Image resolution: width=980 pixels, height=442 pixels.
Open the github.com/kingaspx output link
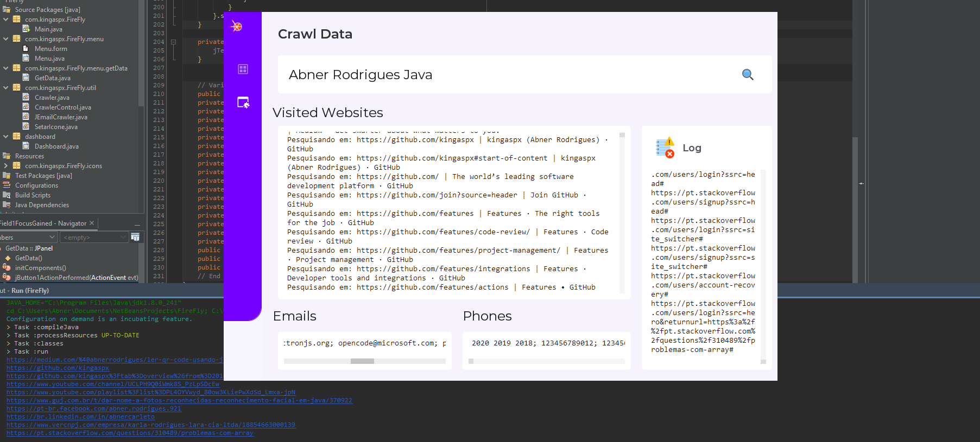click(x=58, y=368)
